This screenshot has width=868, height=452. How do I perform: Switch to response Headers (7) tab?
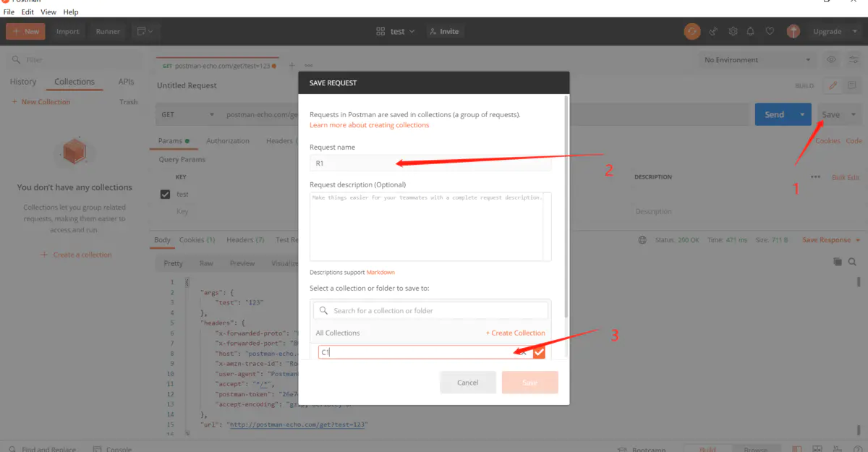coord(245,240)
